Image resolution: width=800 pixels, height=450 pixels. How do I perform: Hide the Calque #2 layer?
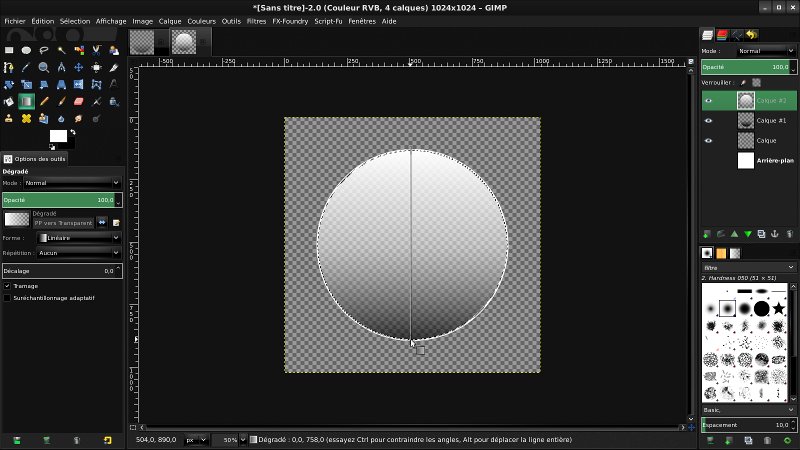coord(708,101)
